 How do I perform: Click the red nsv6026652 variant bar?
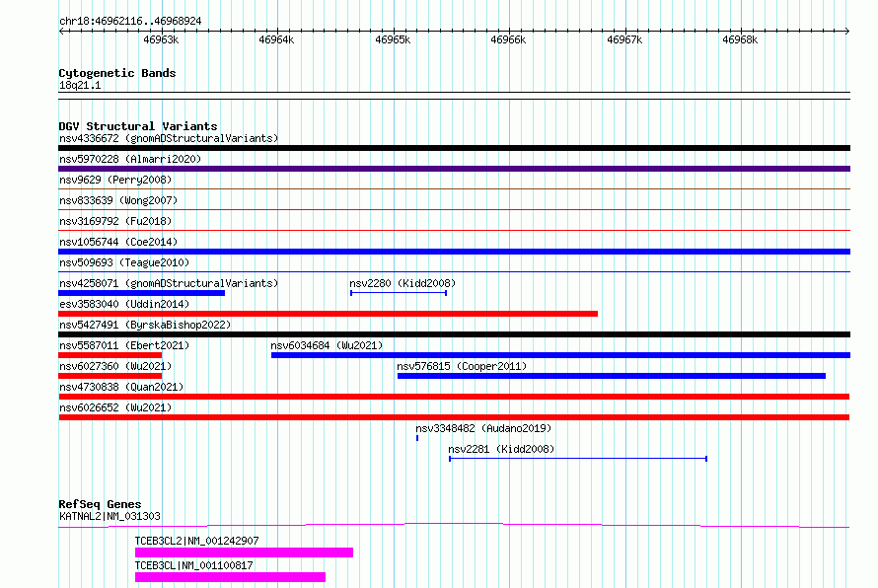pyautogui.click(x=454, y=417)
